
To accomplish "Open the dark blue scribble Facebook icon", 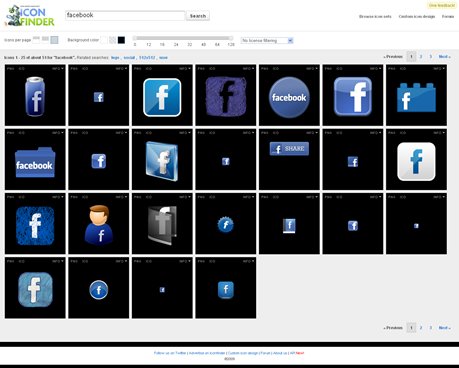I will pyautogui.click(x=35, y=226).
